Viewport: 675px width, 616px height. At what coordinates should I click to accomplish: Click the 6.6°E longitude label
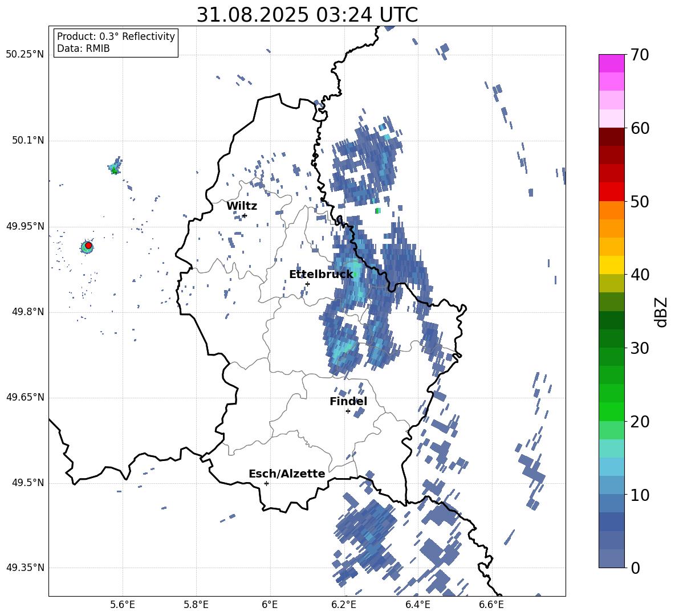click(491, 605)
